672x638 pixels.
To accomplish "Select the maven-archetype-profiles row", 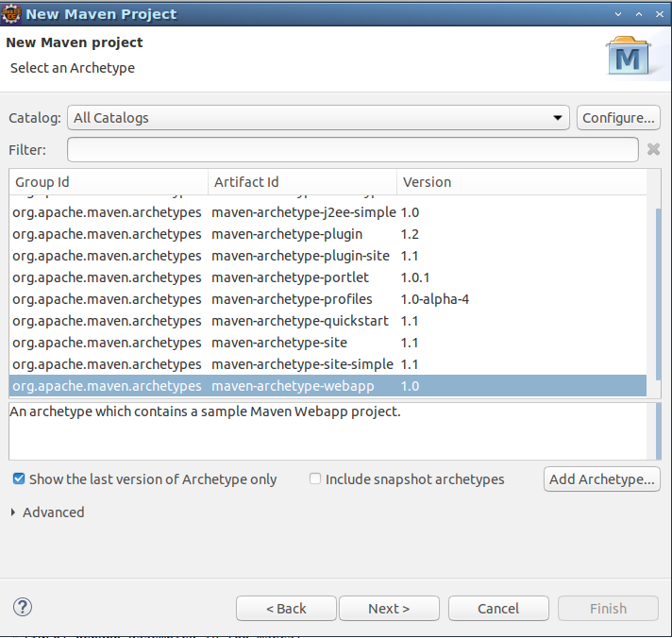I will [x=328, y=299].
